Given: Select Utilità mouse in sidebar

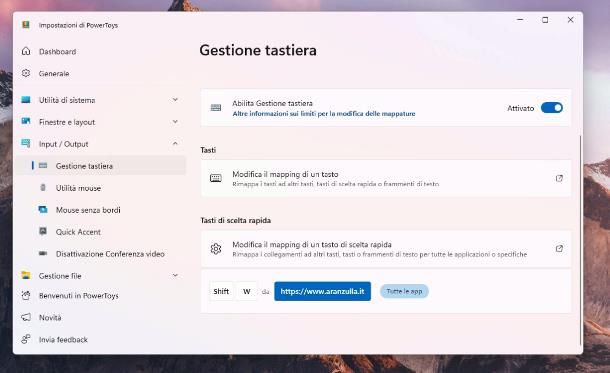Looking at the screenshot, I should pos(78,188).
